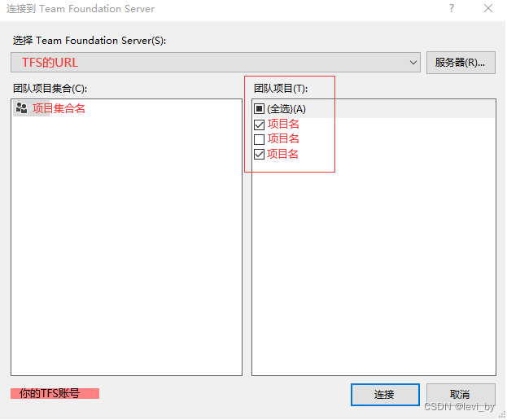Screen dimensions: 507x420
Task: Open the TFS的URL server dropdown
Action: click(x=216, y=63)
